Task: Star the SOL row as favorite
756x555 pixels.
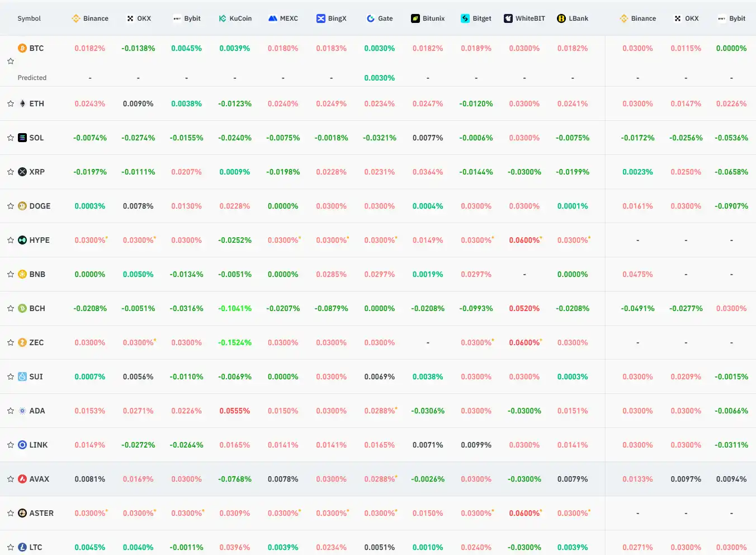Action: pyautogui.click(x=11, y=138)
